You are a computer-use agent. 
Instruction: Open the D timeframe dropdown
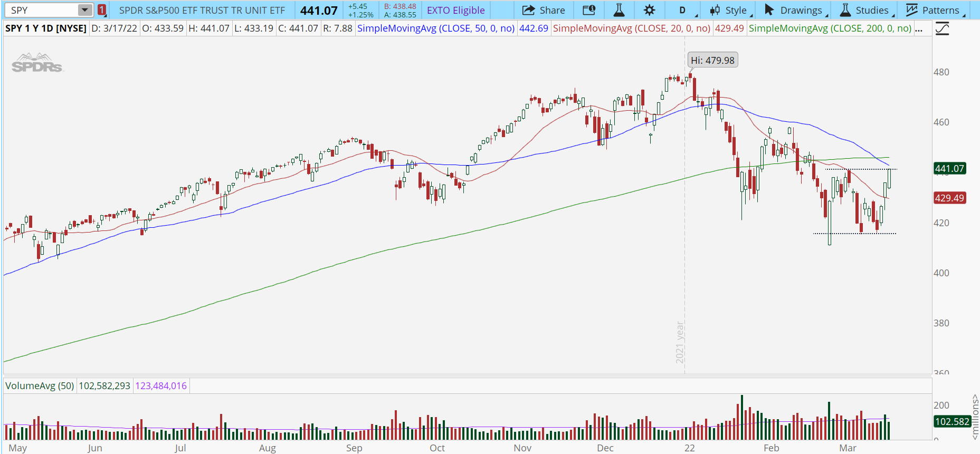pos(682,10)
